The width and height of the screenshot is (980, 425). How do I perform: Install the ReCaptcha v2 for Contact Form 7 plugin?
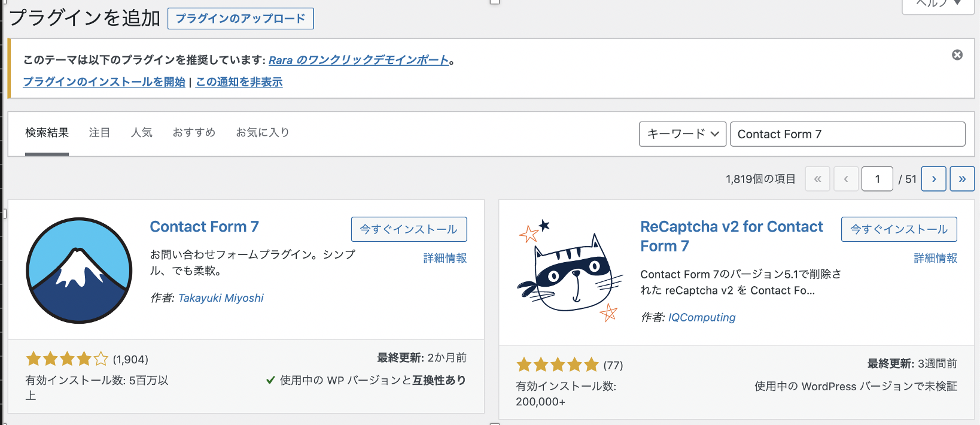click(899, 229)
